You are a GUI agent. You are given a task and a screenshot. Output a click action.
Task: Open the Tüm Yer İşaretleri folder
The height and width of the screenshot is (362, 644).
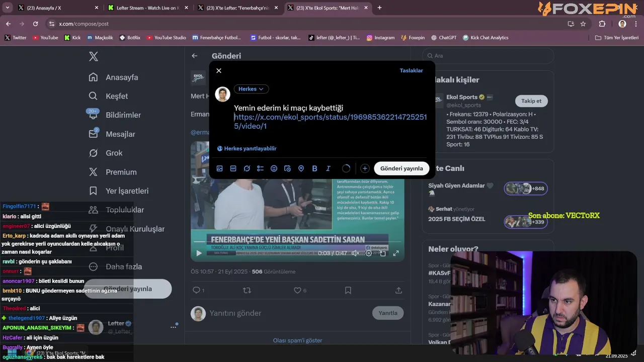coord(617,38)
